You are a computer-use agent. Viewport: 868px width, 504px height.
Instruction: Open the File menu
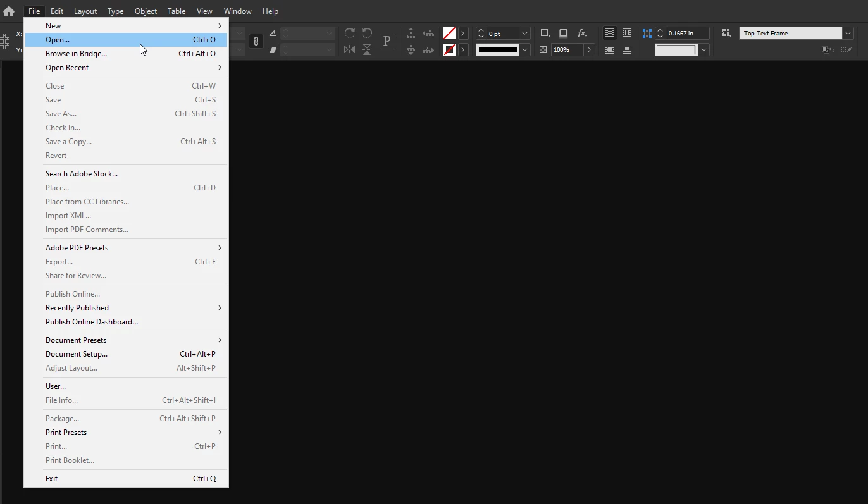(34, 11)
